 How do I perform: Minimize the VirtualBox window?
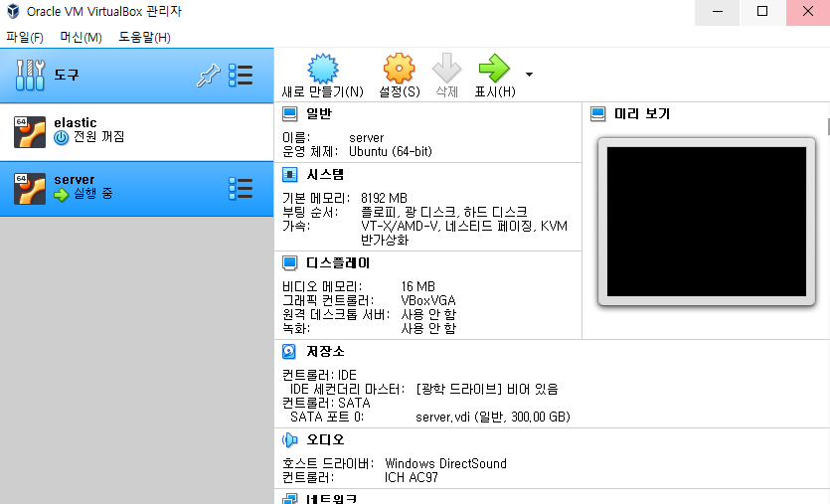pyautogui.click(x=718, y=12)
